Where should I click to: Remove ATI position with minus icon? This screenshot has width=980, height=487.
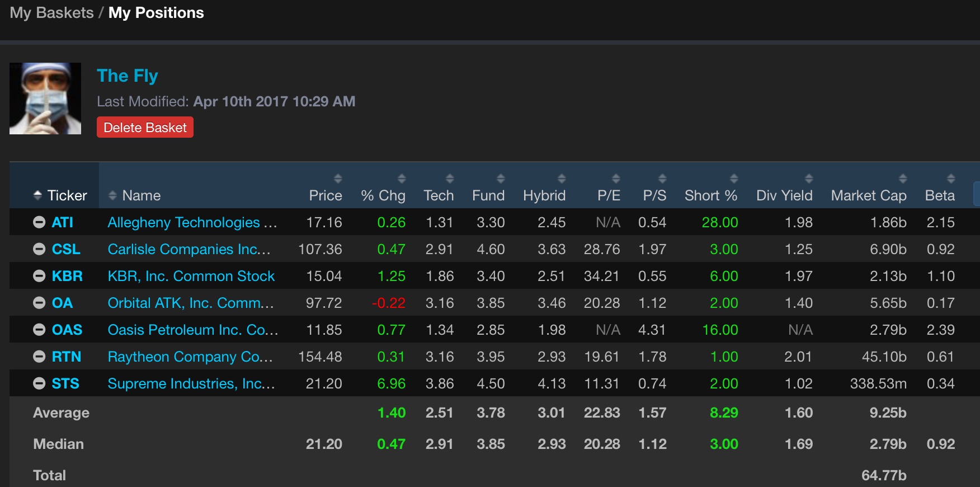(39, 222)
